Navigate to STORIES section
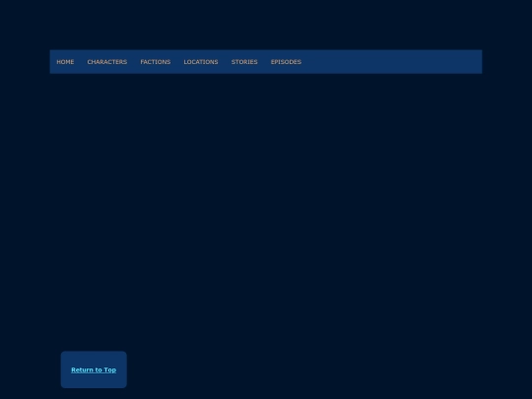This screenshot has height=399, width=532. click(x=244, y=62)
